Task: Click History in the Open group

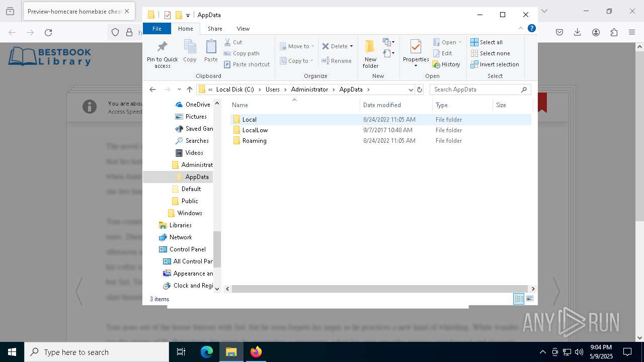Action: point(446,64)
